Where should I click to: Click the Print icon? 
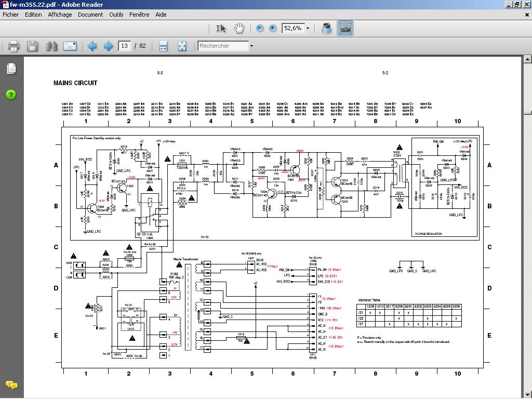[13, 46]
